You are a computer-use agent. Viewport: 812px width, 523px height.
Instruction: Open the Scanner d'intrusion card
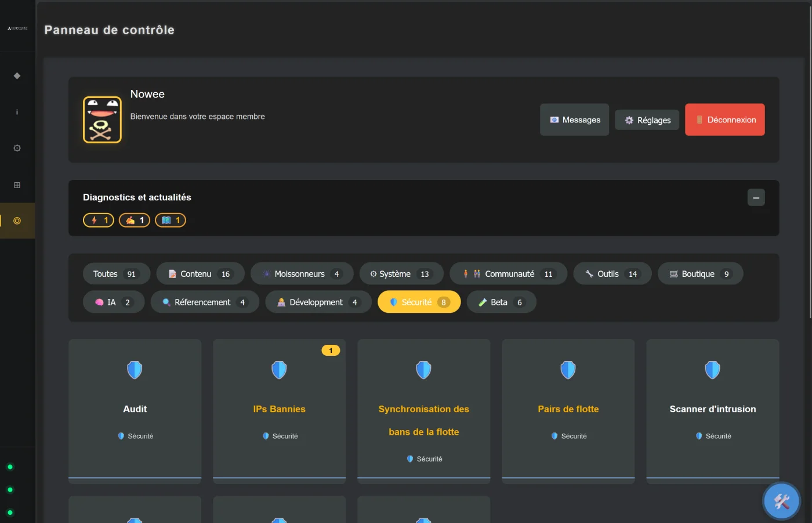coord(713,412)
